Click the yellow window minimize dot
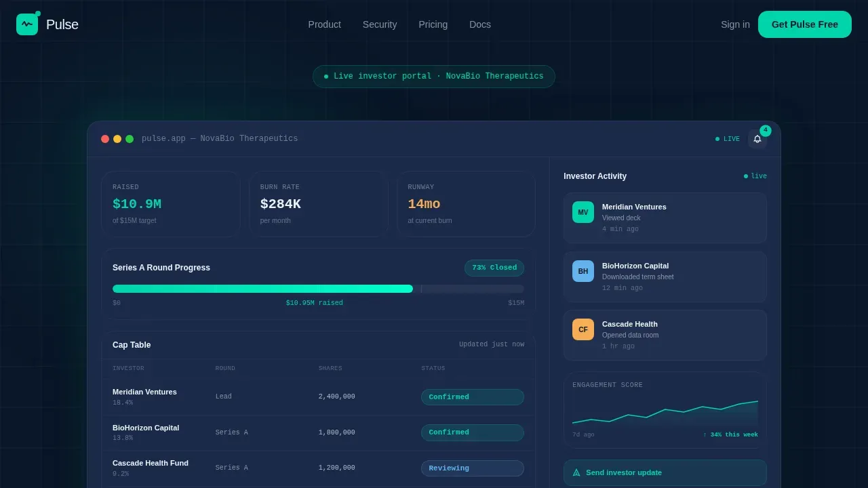 117,139
